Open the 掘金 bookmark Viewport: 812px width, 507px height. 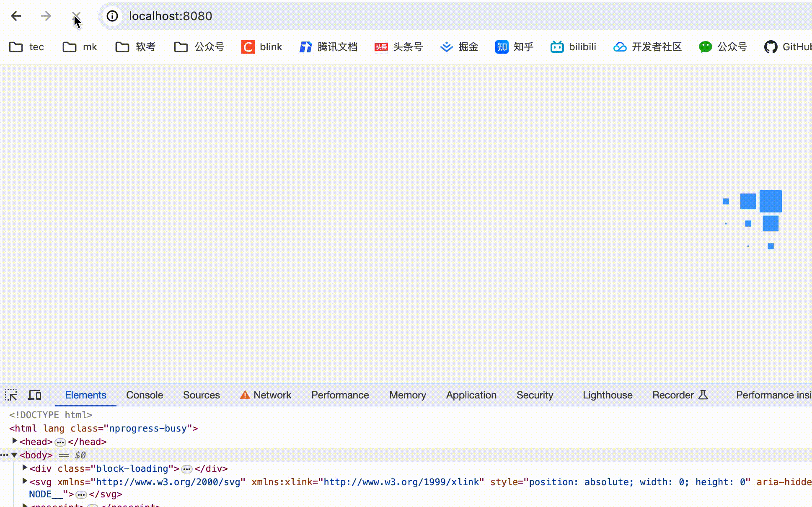pos(459,47)
